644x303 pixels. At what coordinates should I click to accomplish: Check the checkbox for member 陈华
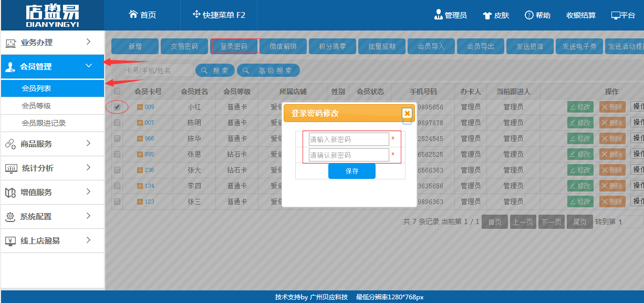tap(117, 138)
